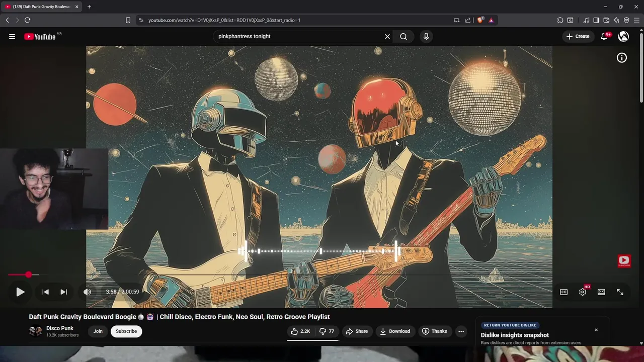644x362 pixels.
Task: Open the Disco Punk channel name link
Action: click(60, 328)
